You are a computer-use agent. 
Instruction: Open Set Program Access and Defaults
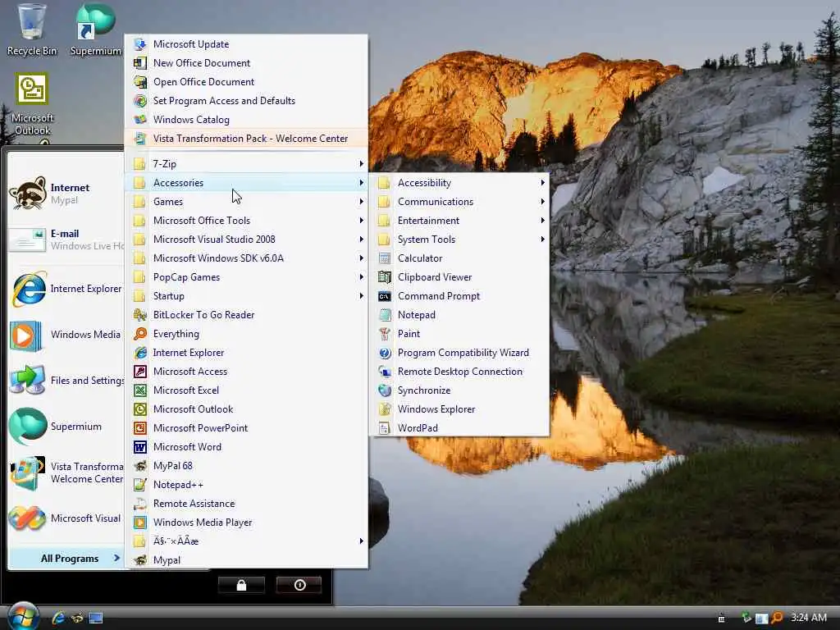tap(246, 101)
